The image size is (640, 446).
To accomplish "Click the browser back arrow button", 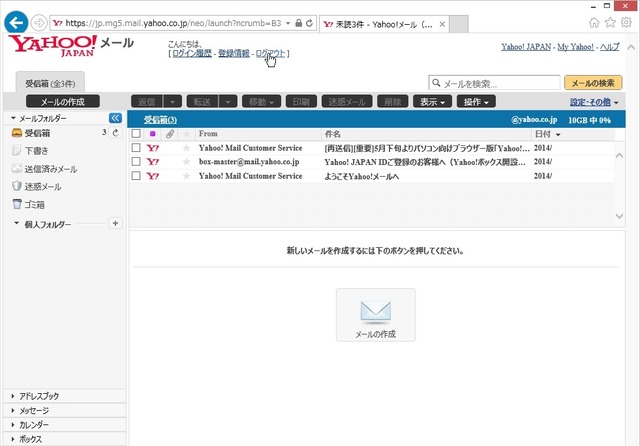I will point(16,22).
